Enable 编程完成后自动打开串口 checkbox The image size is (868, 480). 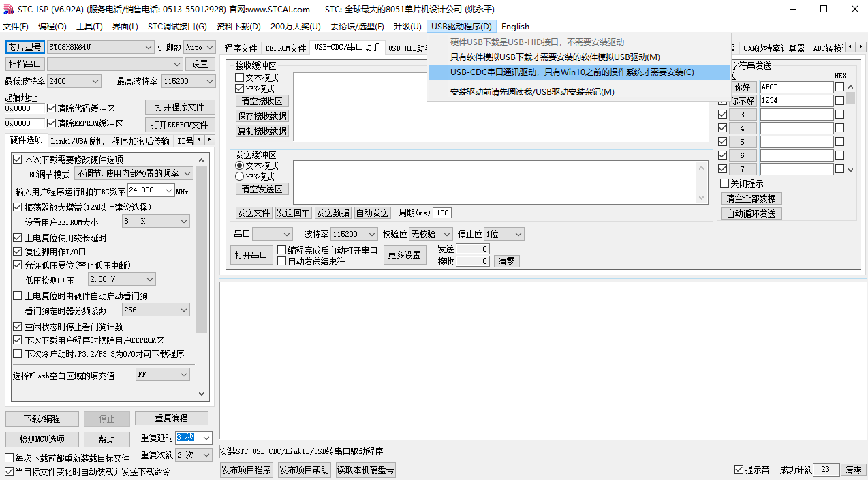281,250
